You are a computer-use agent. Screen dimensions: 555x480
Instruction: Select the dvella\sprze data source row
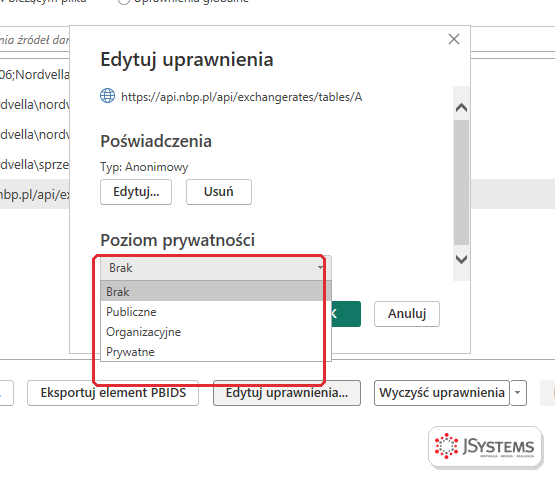(35, 164)
